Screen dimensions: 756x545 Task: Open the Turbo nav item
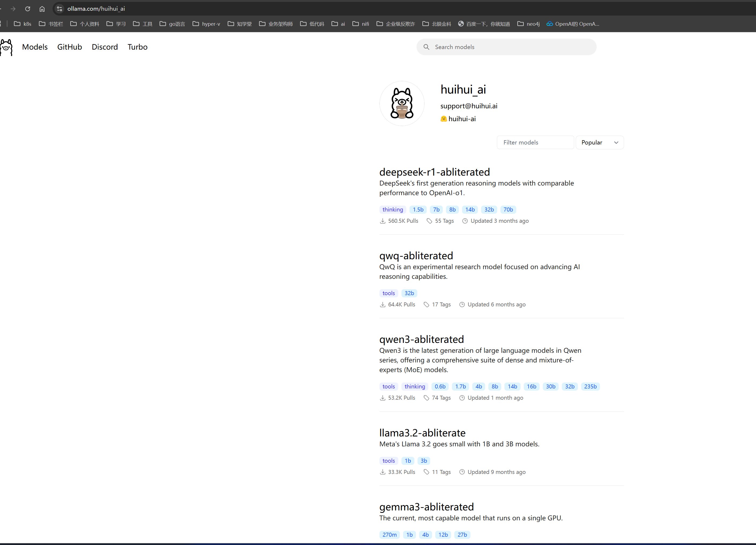(137, 47)
